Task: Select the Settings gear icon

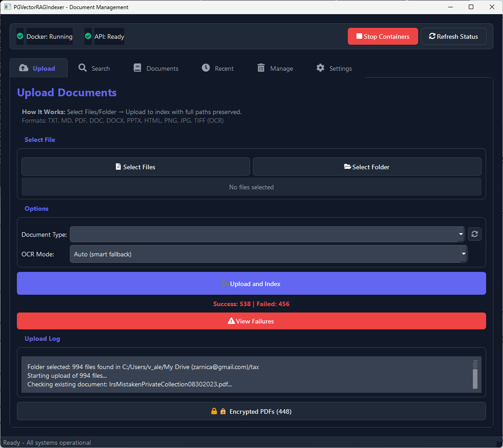Action: pos(320,68)
